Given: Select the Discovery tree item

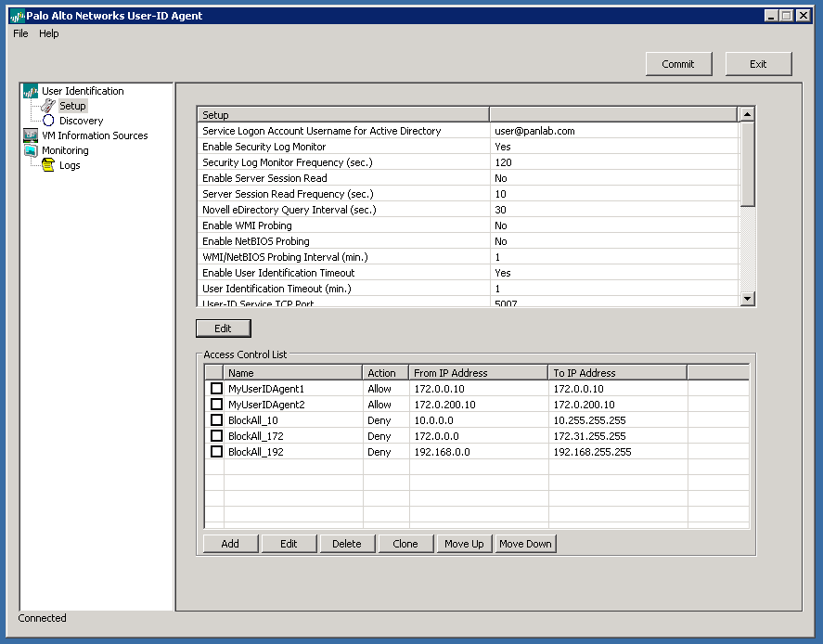Looking at the screenshot, I should 82,121.
